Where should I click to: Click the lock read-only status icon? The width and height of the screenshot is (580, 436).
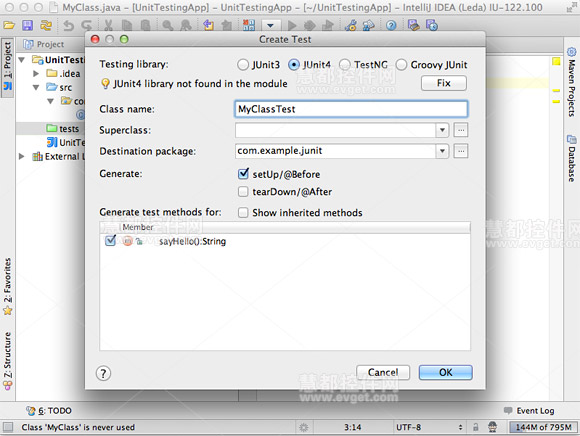[x=475, y=427]
